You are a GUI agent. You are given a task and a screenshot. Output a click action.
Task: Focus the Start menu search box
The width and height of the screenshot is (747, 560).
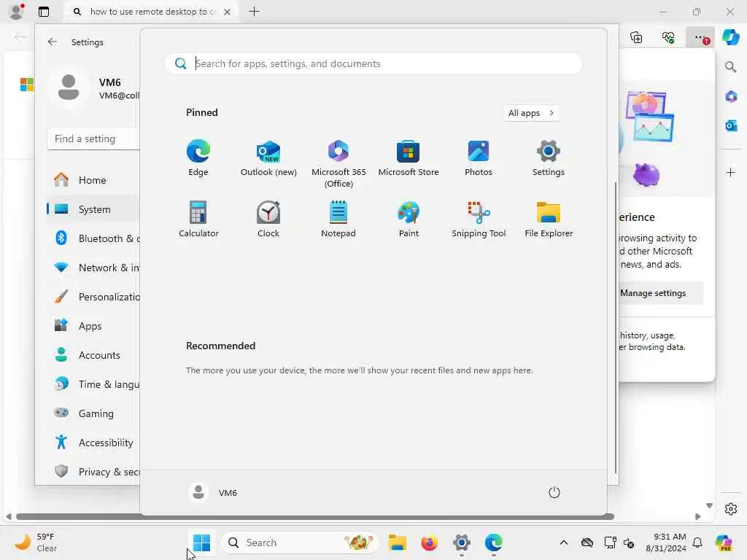(373, 63)
